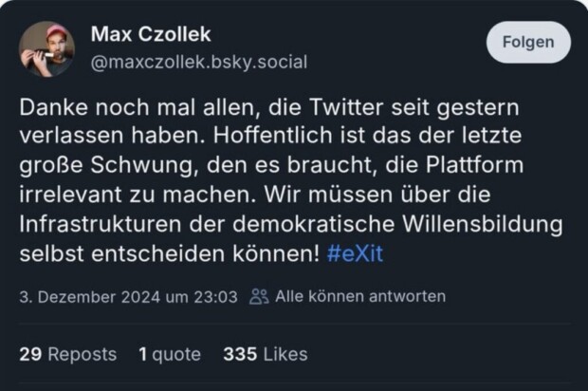
Task: Click the Alle können antworten label
Action: [360, 296]
